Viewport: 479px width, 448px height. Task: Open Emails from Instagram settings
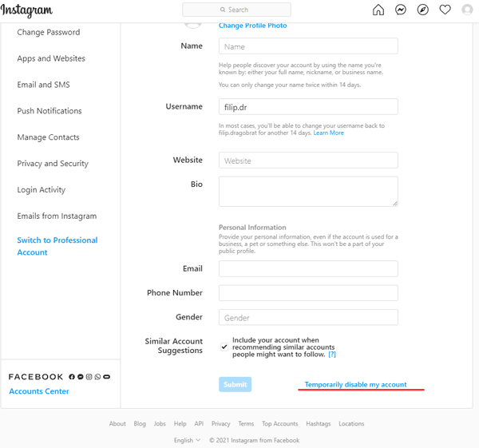coord(57,216)
